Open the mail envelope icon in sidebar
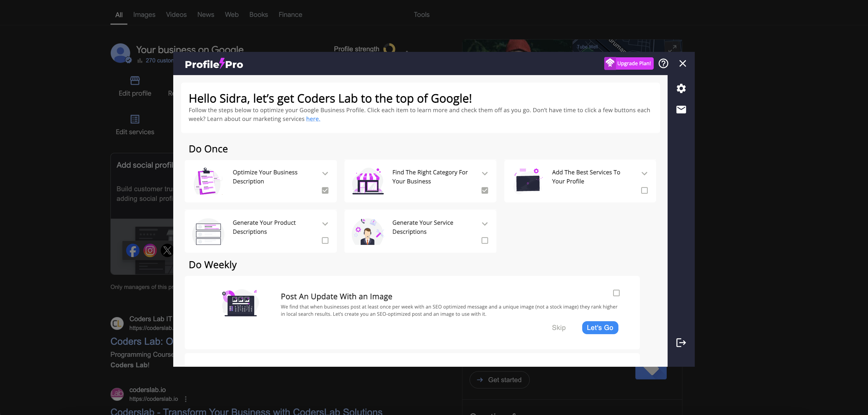Screen dimensions: 868x415 point(681,109)
